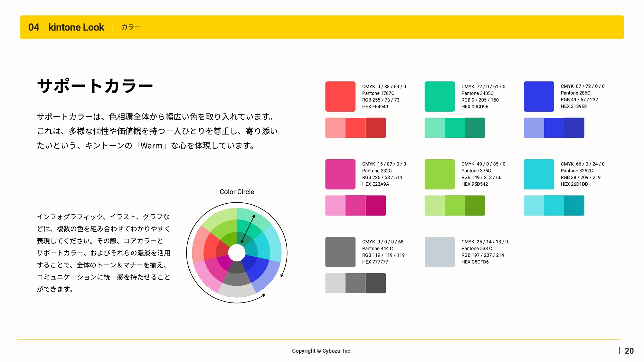This screenshot has height=362, width=644.
Task: Click the カラー tab label
Action: (x=130, y=27)
